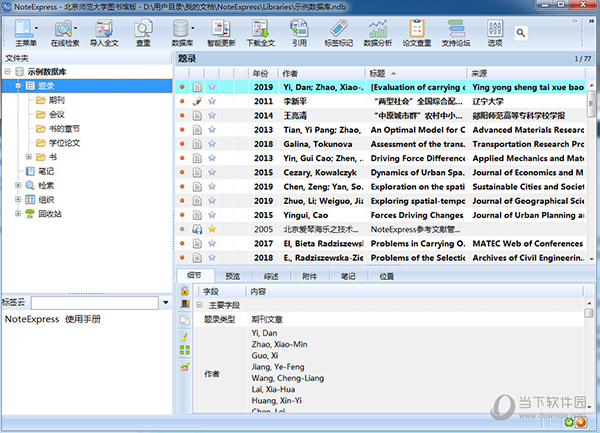Viewport: 600px width, 433px height.
Task: Click the 标签云 input field
Action: coord(95,303)
